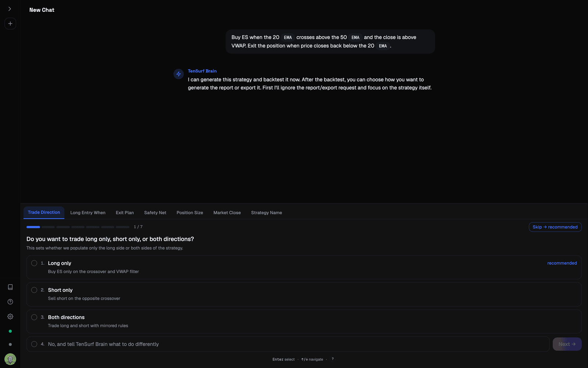Expand the sidebar with the chevron icon

10,9
